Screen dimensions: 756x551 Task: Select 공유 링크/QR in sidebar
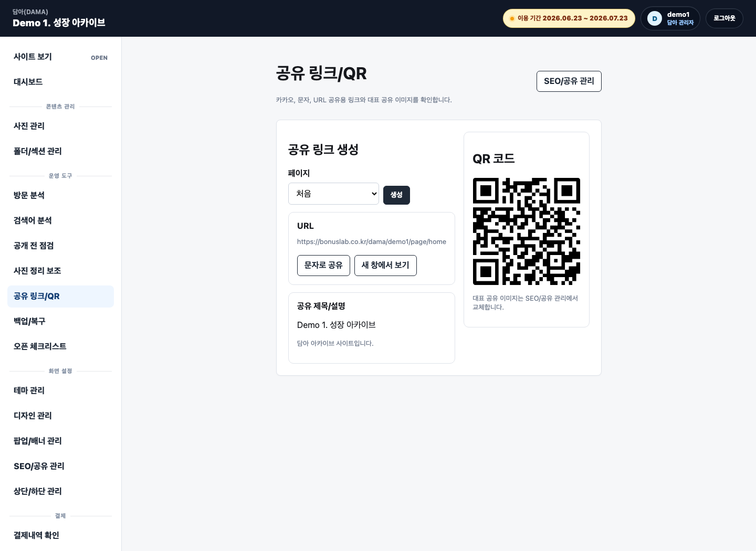(60, 296)
